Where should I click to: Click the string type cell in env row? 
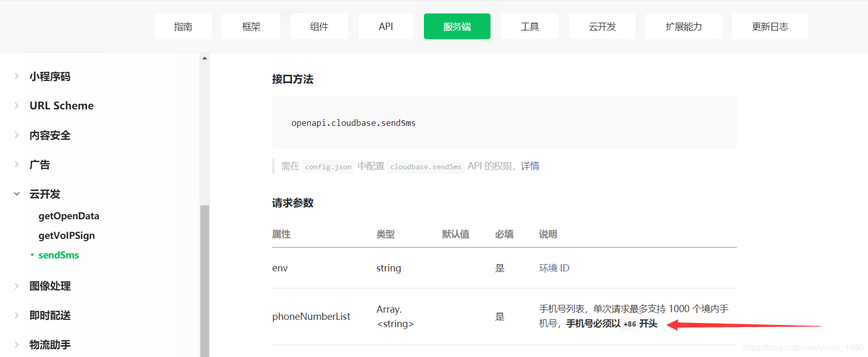pos(389,268)
